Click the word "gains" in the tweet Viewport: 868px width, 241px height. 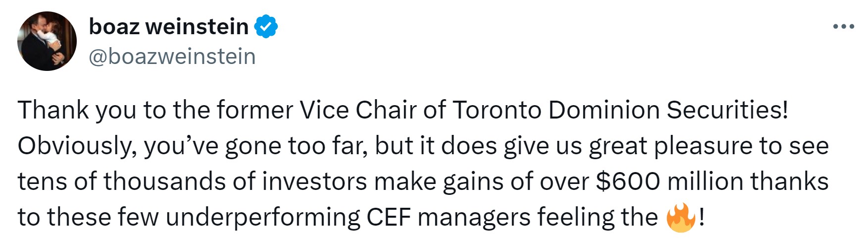click(473, 182)
